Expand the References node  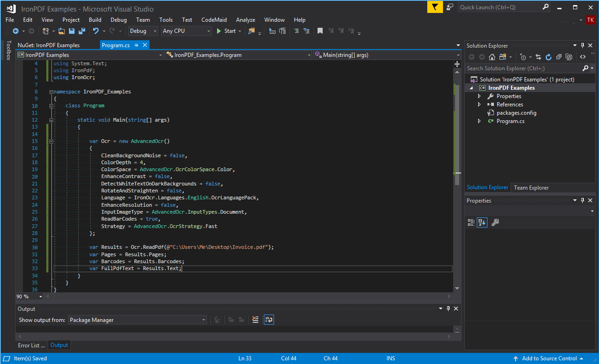(x=479, y=105)
